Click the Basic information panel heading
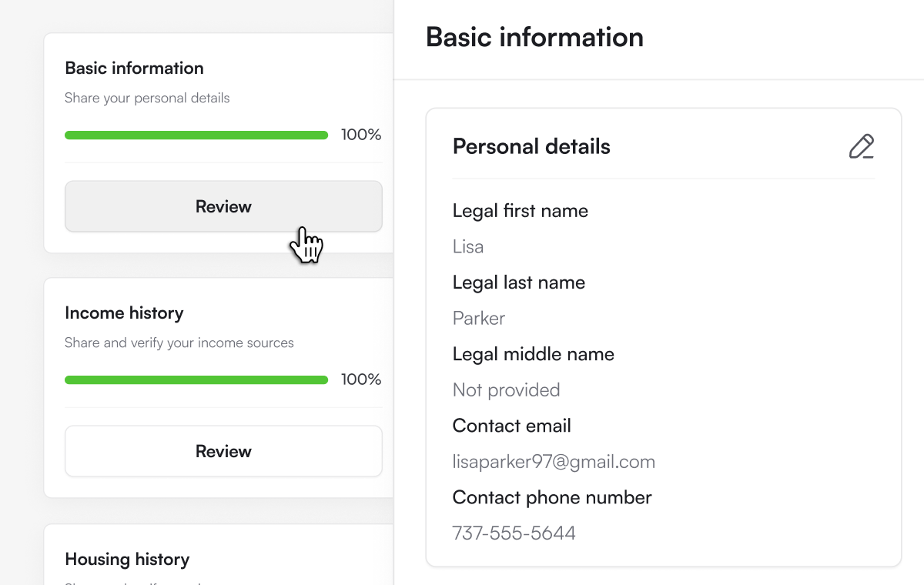Image resolution: width=924 pixels, height=585 pixels. click(534, 37)
